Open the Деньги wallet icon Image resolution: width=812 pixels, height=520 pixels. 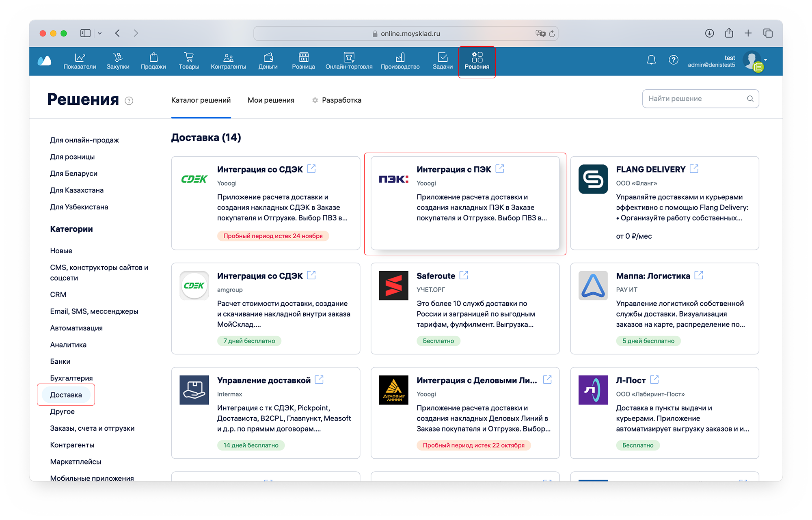pos(268,57)
